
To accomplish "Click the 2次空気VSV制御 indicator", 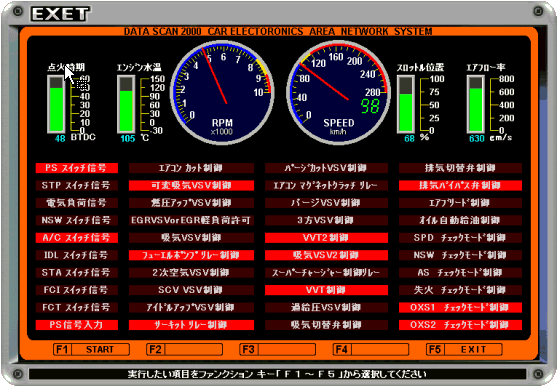I will (191, 273).
